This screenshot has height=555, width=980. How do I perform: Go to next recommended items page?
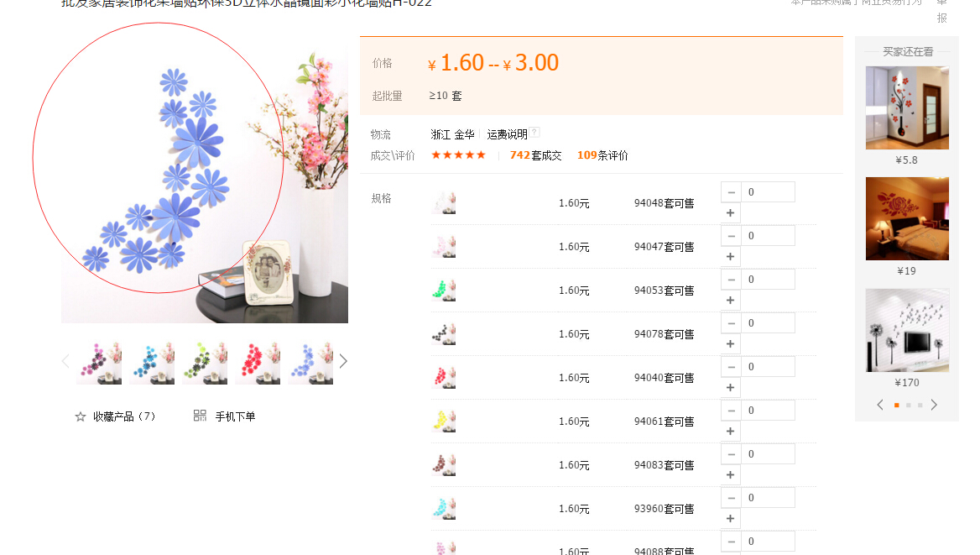(934, 405)
